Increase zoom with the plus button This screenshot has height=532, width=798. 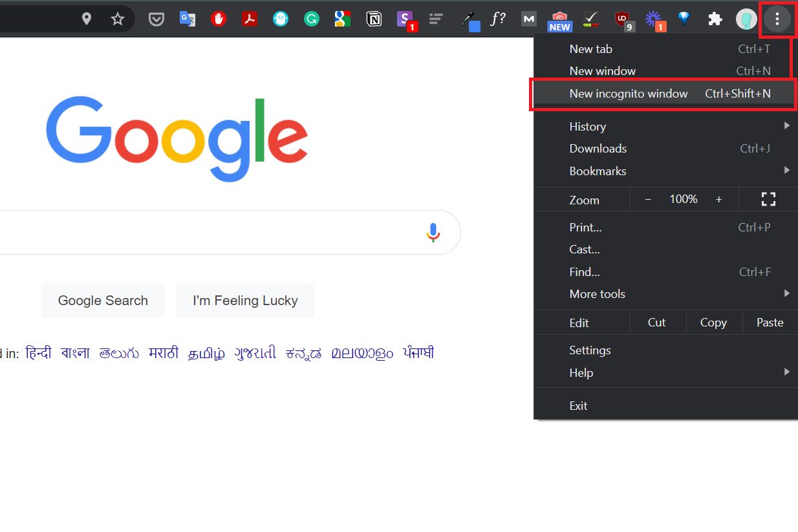(718, 199)
